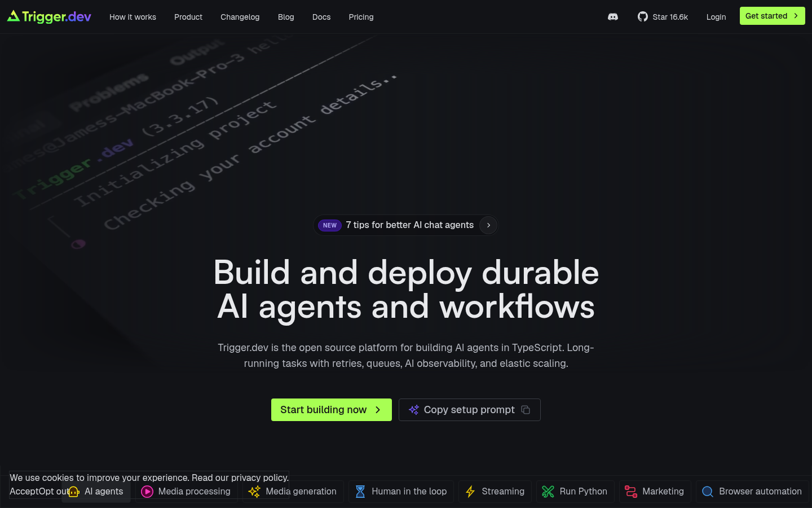Click the arrow circle on the tips banner
Screen dimensions: 812x508
point(488,225)
